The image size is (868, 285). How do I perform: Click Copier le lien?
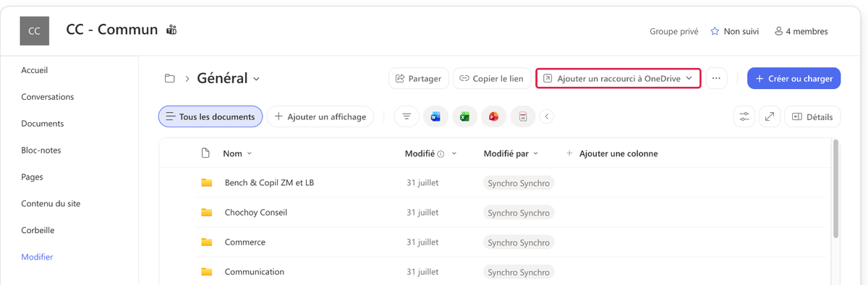(x=492, y=78)
